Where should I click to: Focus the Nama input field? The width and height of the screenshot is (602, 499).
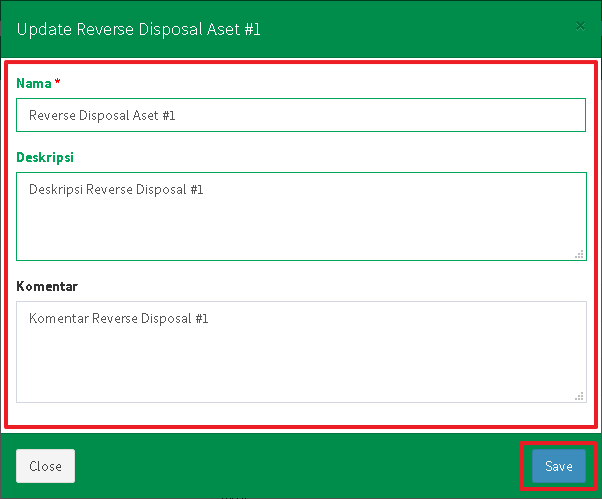coord(300,115)
